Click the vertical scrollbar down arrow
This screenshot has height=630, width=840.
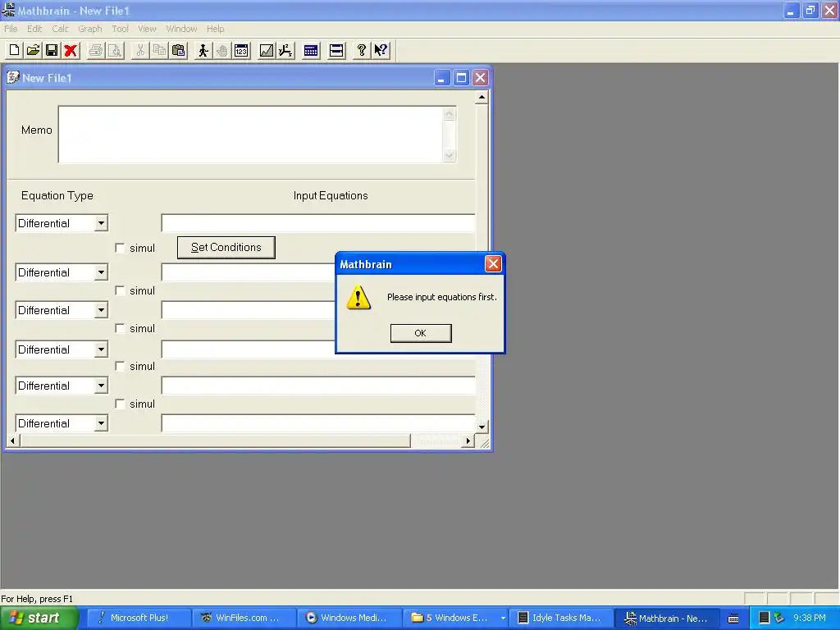tap(482, 427)
